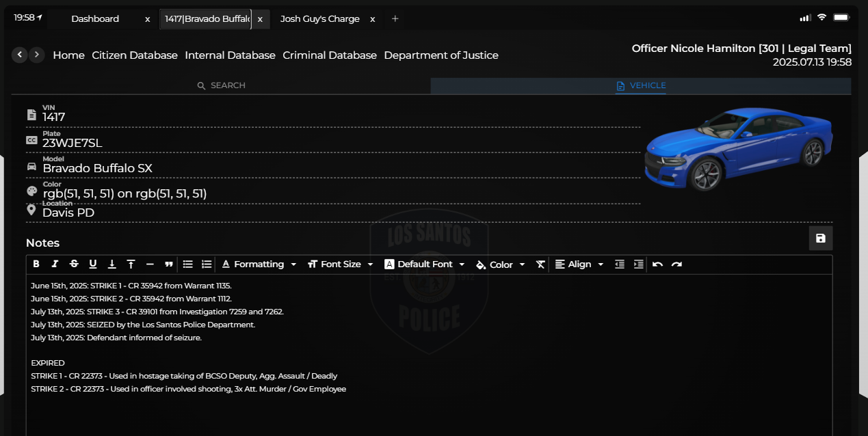The height and width of the screenshot is (436, 868).
Task: Click the STRIKE 2 Warrant 1112 note line
Action: tap(131, 299)
